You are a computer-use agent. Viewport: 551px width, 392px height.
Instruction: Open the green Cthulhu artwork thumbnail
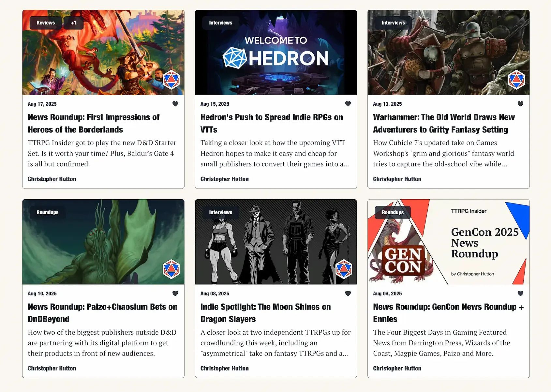103,242
